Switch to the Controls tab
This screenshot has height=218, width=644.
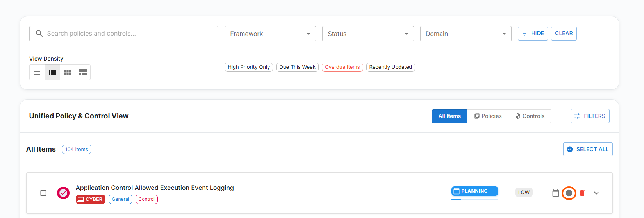(530, 116)
